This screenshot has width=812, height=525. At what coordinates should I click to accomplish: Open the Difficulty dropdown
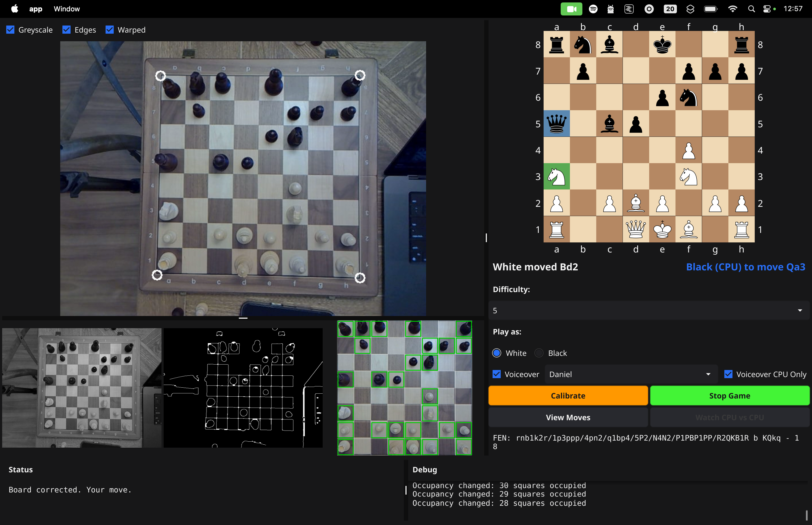click(649, 310)
